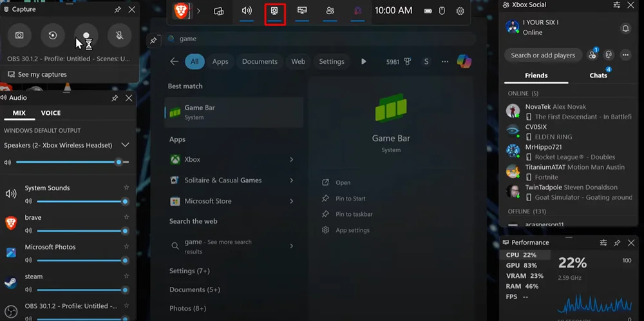Open See my captures
Screen dimensions: 644x321
(37, 74)
